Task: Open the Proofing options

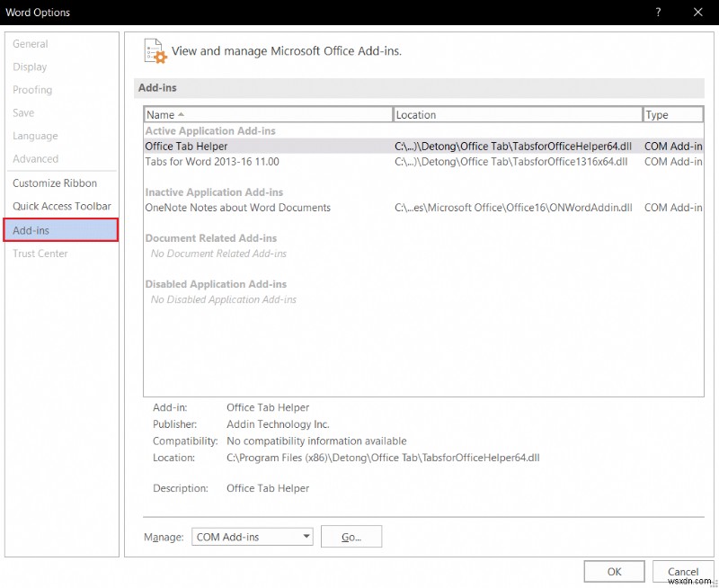Action: 32,90
